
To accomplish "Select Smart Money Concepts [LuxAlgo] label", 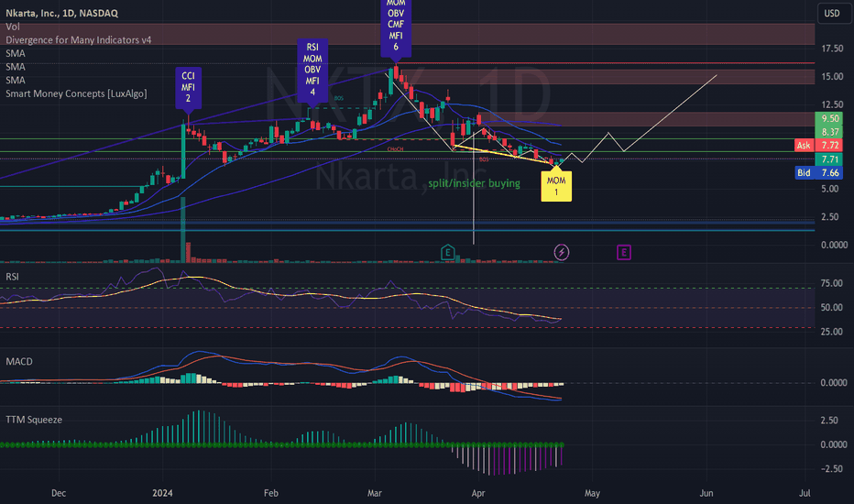I will [x=76, y=93].
